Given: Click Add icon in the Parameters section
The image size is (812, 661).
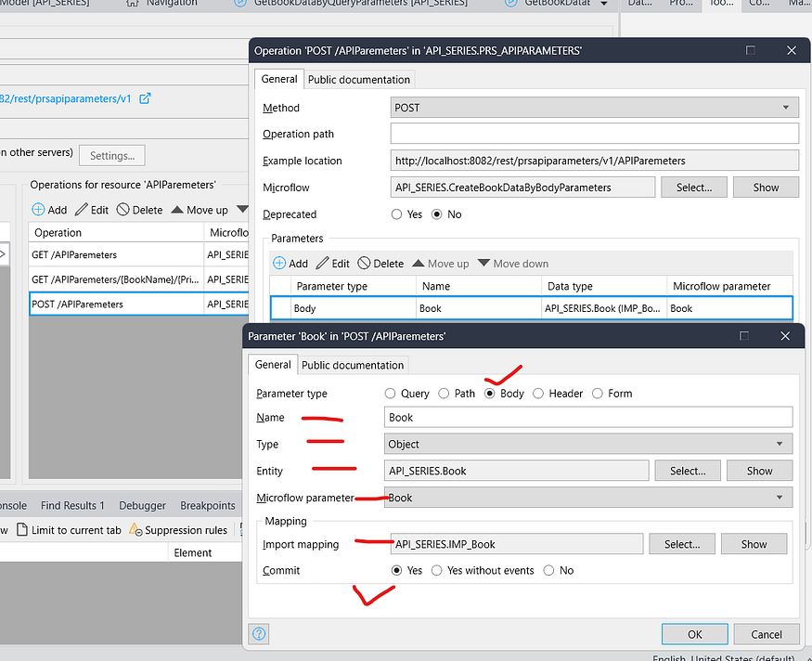Looking at the screenshot, I should (x=279, y=264).
